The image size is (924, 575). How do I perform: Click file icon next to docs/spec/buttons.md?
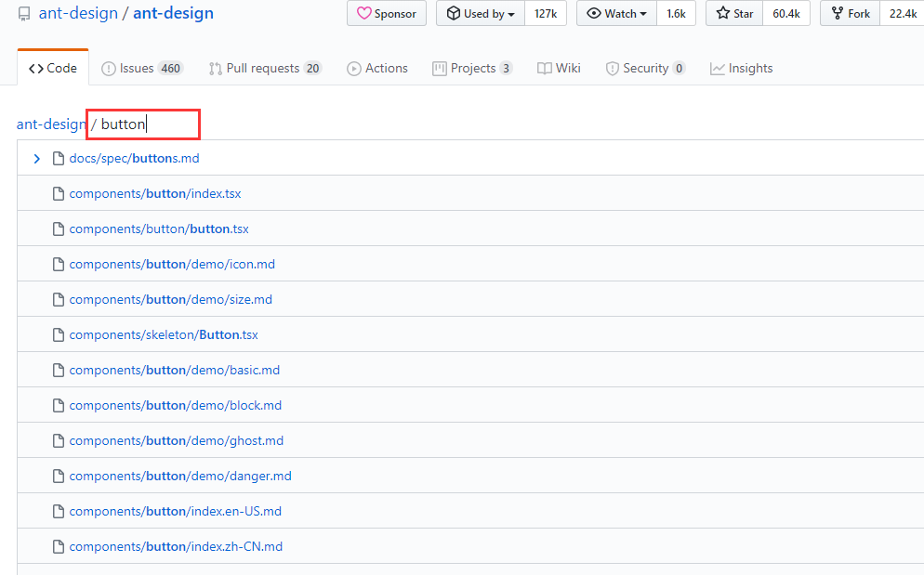pyautogui.click(x=59, y=159)
